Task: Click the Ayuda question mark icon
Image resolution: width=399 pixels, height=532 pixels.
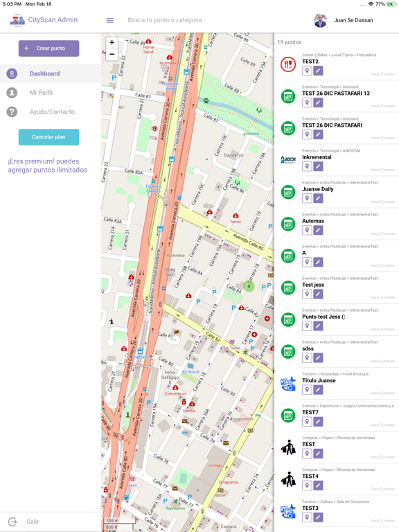Action: point(12,112)
